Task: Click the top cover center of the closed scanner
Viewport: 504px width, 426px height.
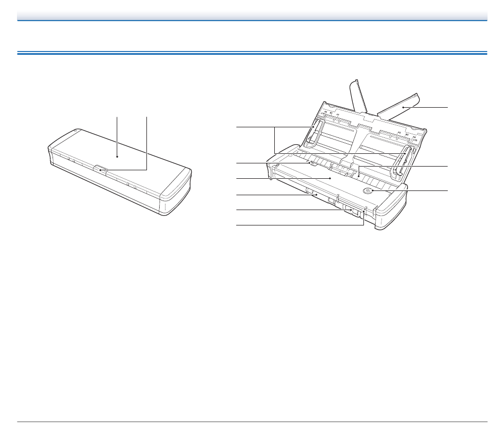Action: [x=118, y=157]
